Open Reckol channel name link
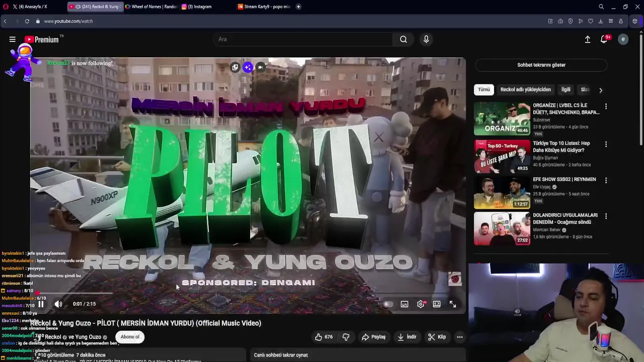The height and width of the screenshot is (362, 644). 53,337
